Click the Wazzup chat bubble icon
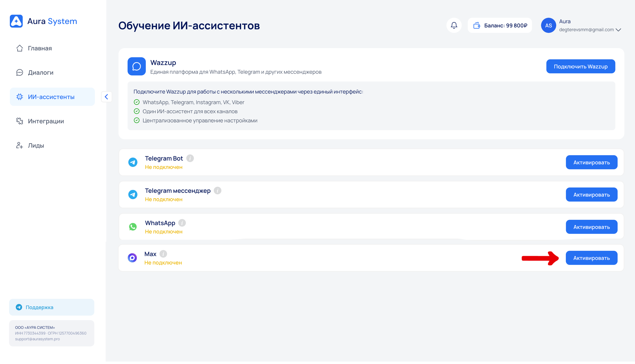 [136, 66]
